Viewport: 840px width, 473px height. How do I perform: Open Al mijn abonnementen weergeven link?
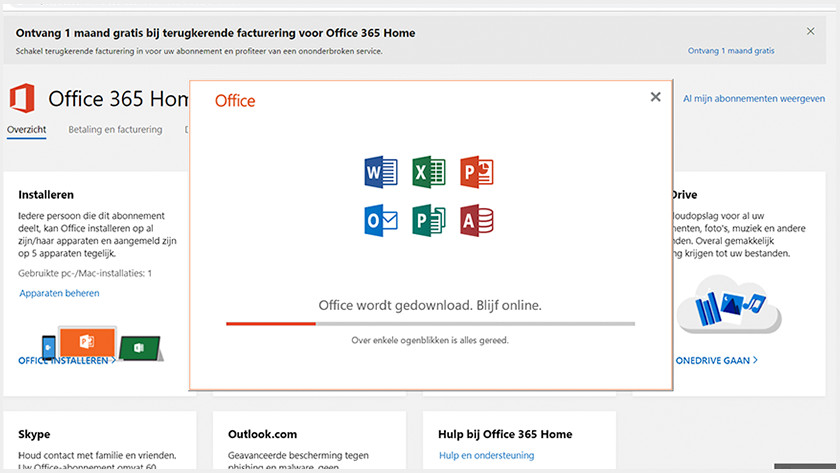[753, 99]
